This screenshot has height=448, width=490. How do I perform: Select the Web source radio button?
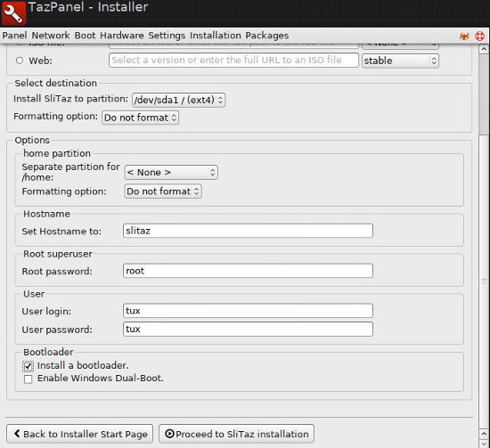point(20,61)
